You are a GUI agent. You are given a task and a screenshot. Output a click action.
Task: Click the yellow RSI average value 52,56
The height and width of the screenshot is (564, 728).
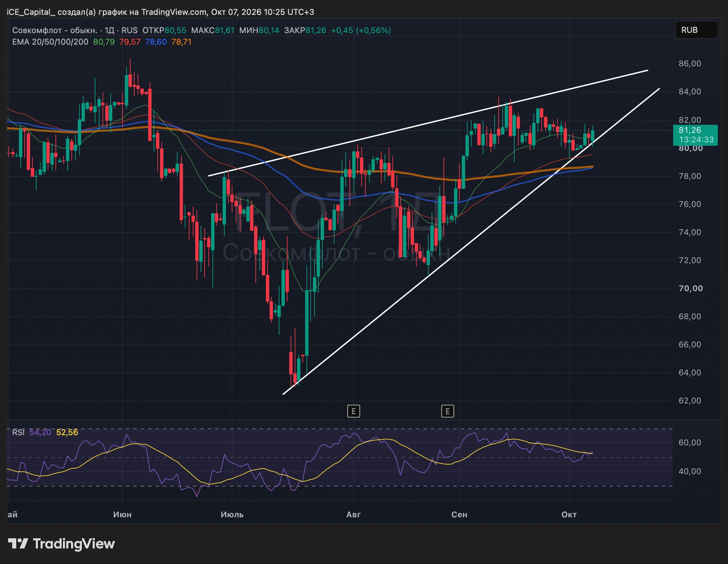(x=67, y=432)
